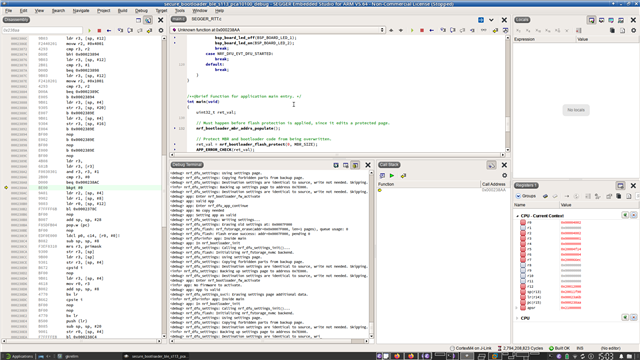Click Step Over icon in Disassembly toolbar
Screen dimensions: 640x360
click(x=130, y=30)
